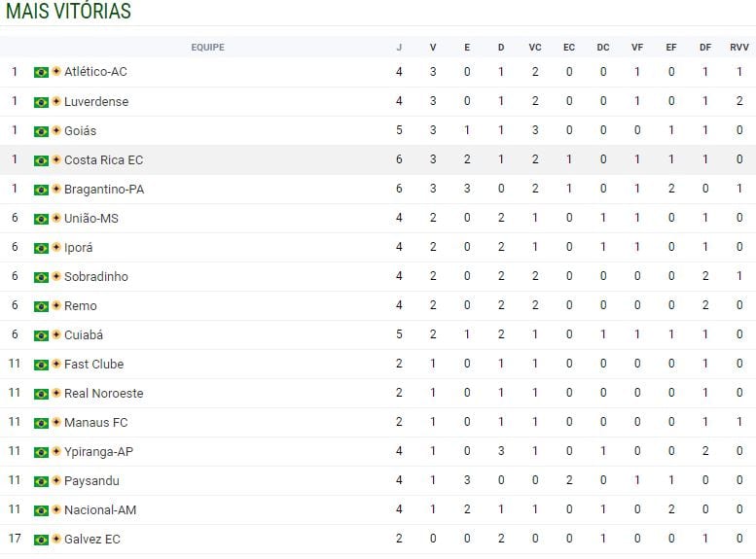This screenshot has width=756, height=559.
Task: Click the Brazil flag beside Atlético-AC
Action: 41,72
